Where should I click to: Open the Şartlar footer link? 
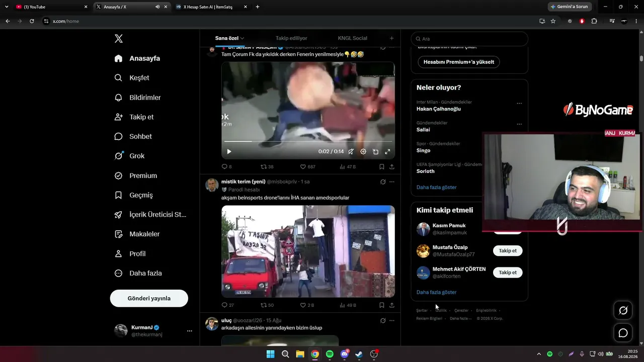coord(422,311)
